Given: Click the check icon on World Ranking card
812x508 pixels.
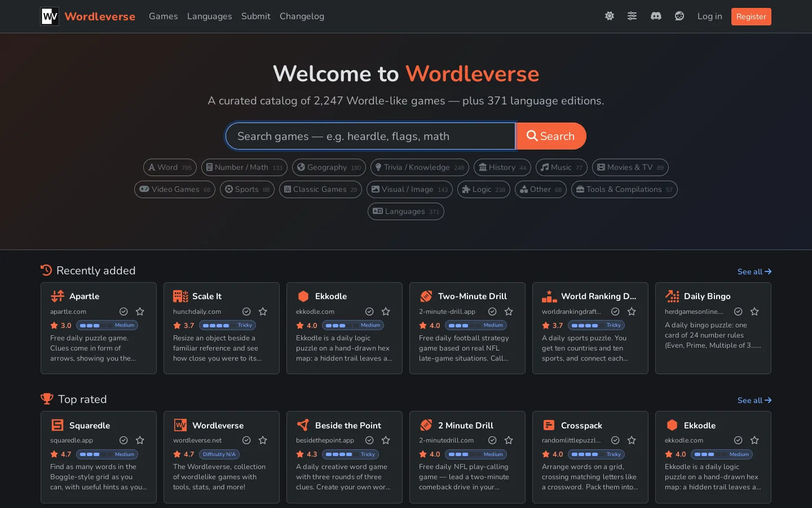Looking at the screenshot, I should (615, 312).
